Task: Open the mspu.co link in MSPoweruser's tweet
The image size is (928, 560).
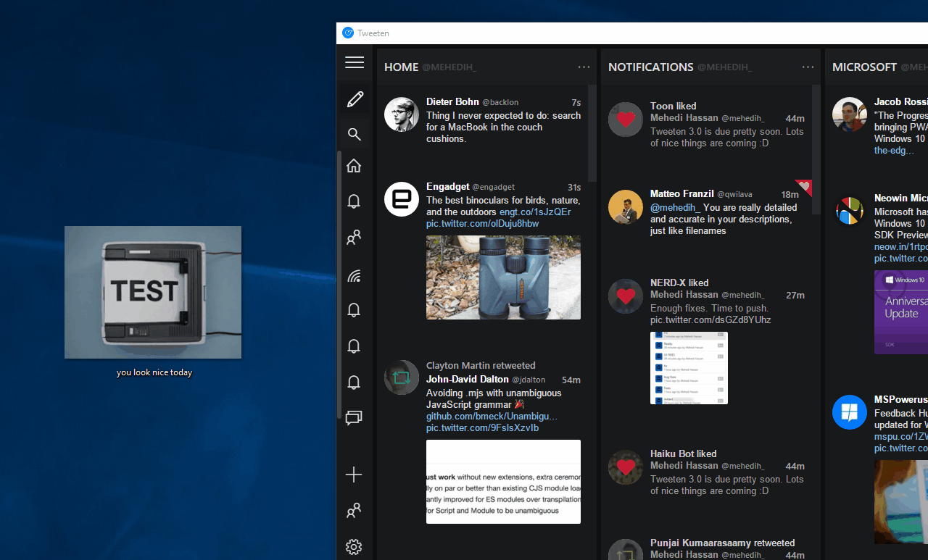Action: [x=901, y=436]
